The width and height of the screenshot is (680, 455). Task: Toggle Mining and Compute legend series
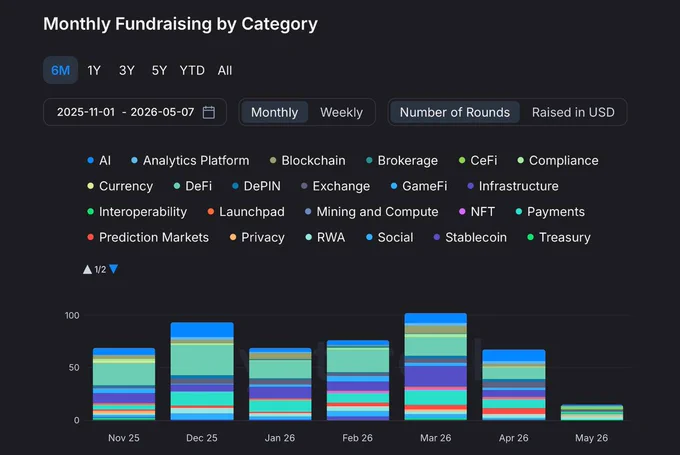pos(371,212)
